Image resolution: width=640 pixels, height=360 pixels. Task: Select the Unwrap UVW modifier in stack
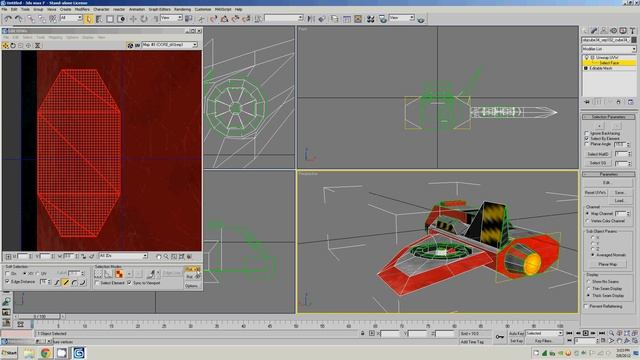tap(608, 58)
